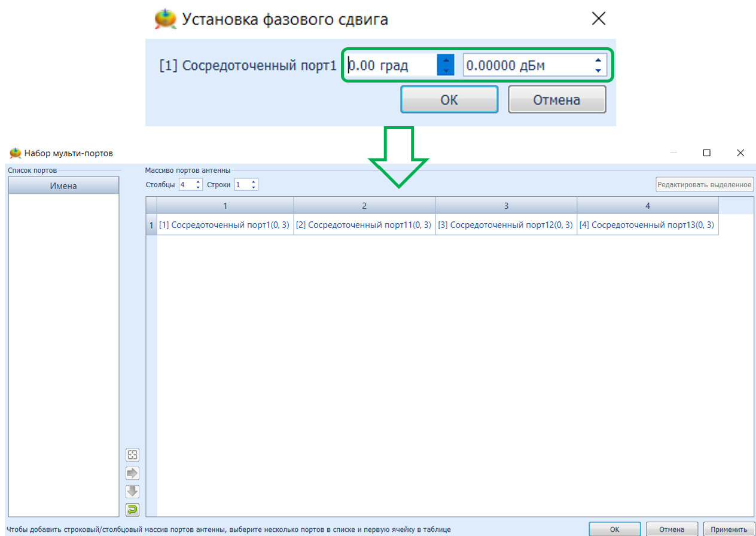Click column header 2 in the table
Screen dimensions: 756x536
click(364, 206)
